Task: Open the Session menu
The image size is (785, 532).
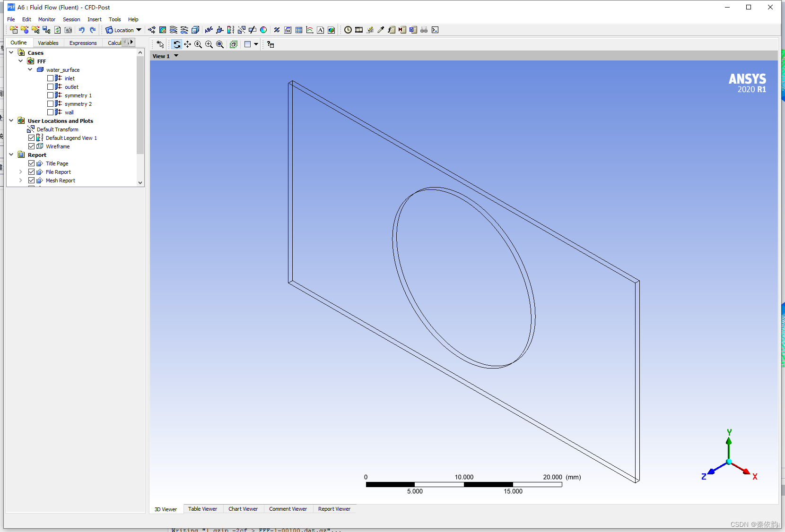Action: coord(71,19)
